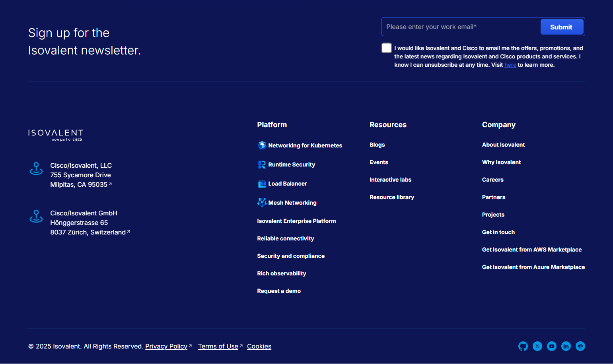Click the Milpitas office location pin icon
This screenshot has height=364, width=613.
point(36,168)
